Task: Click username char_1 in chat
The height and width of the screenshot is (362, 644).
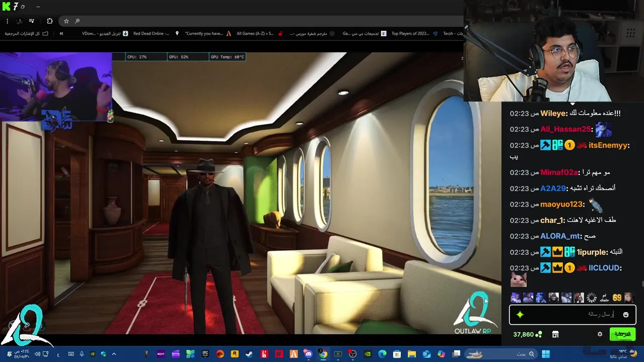Action: click(x=552, y=220)
